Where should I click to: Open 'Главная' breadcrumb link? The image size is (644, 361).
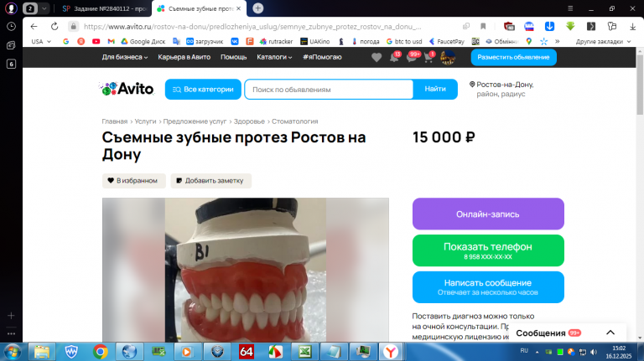[x=115, y=121]
